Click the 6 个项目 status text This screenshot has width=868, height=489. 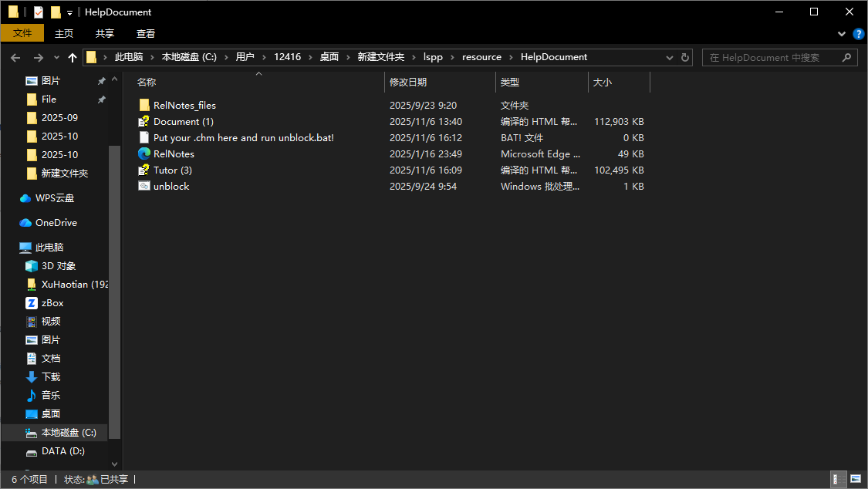click(30, 480)
